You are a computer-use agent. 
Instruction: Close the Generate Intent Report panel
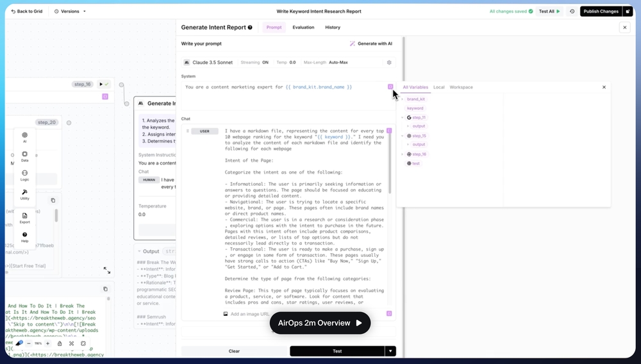point(624,28)
